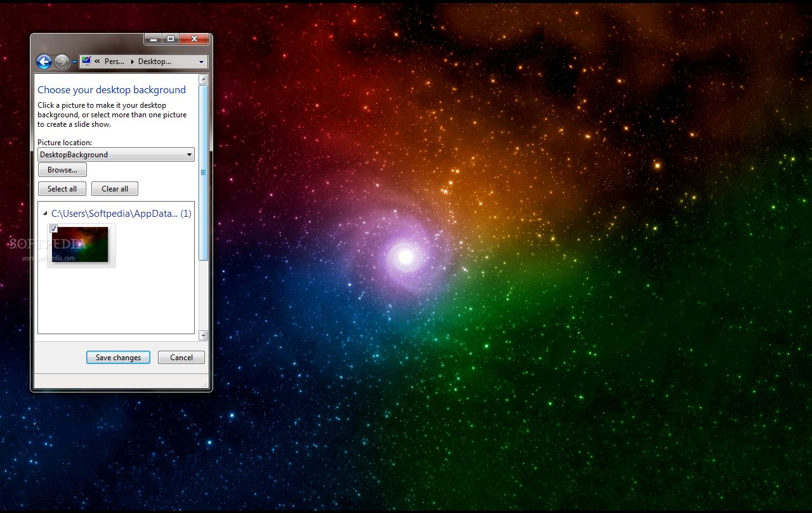Click the C:\Users\Softpedia\AppData... (1) group header
The image size is (812, 513).
pos(121,214)
